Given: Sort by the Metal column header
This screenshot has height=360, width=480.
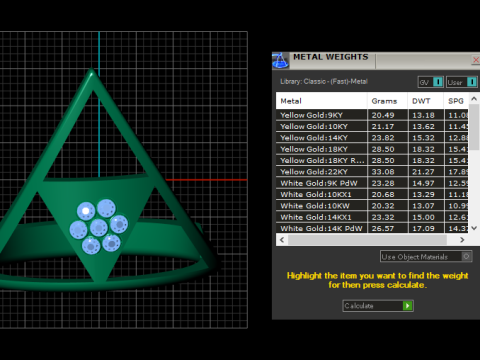Looking at the screenshot, I should 321,101.
